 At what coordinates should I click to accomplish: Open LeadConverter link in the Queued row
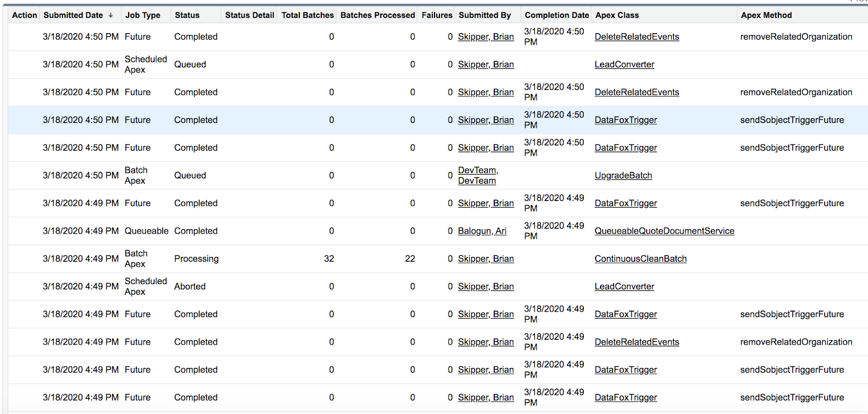pos(624,64)
